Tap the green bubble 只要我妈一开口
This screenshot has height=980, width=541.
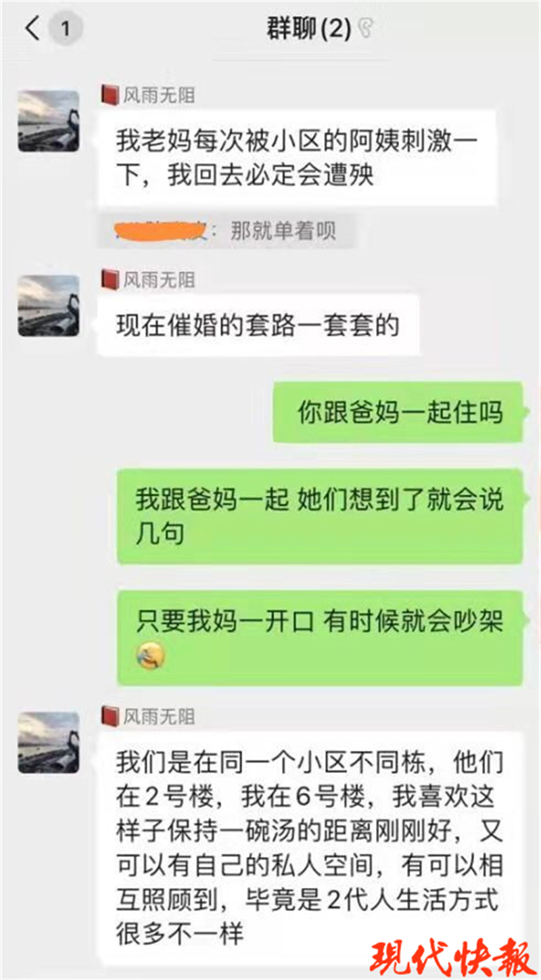(320, 638)
